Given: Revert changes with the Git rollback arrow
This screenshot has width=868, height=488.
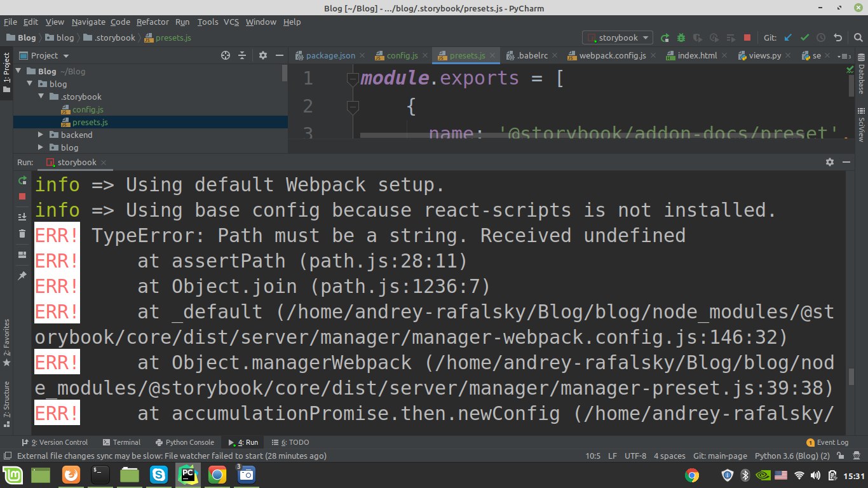Looking at the screenshot, I should pyautogui.click(x=837, y=37).
